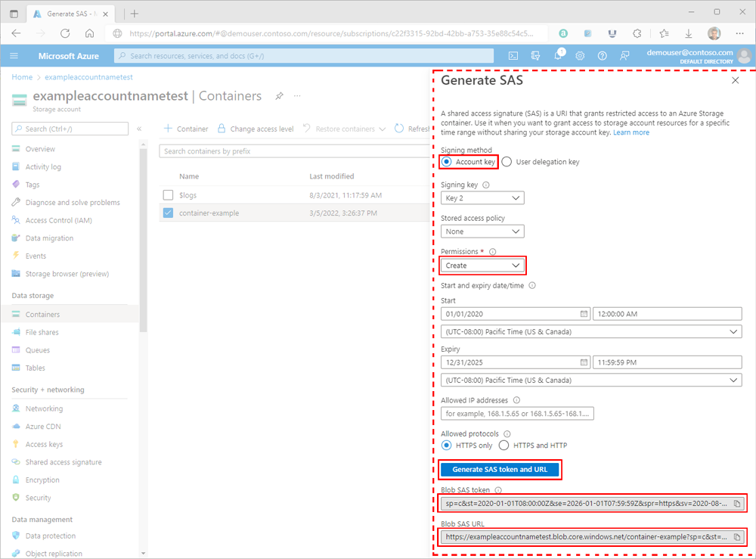
Task: Go to Shared access signature menu item
Action: tap(64, 462)
